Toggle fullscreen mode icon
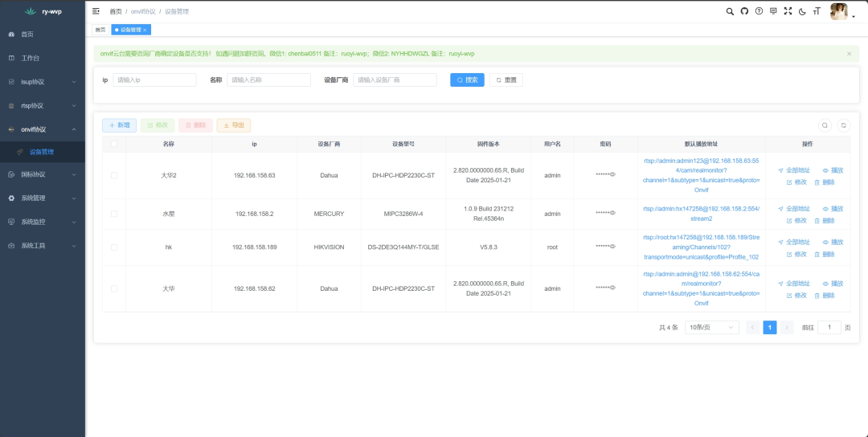Image resolution: width=868 pixels, height=437 pixels. pos(788,11)
